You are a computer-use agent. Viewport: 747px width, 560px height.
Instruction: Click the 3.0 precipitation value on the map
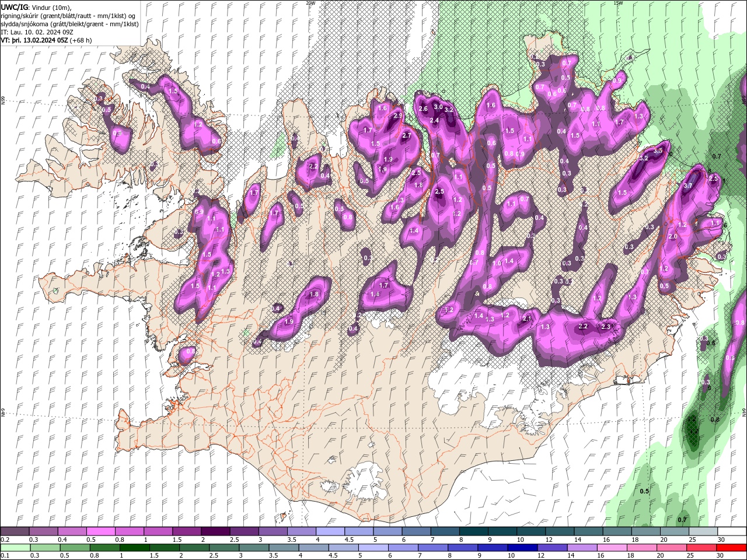tap(437, 106)
